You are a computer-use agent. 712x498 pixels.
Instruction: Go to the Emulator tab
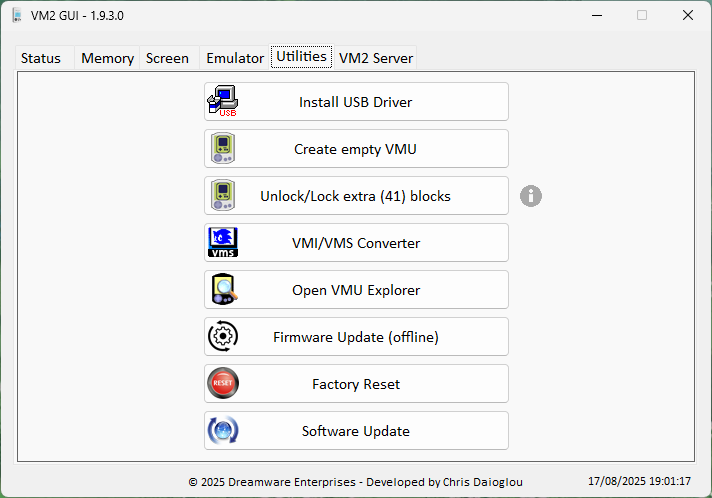coord(234,58)
